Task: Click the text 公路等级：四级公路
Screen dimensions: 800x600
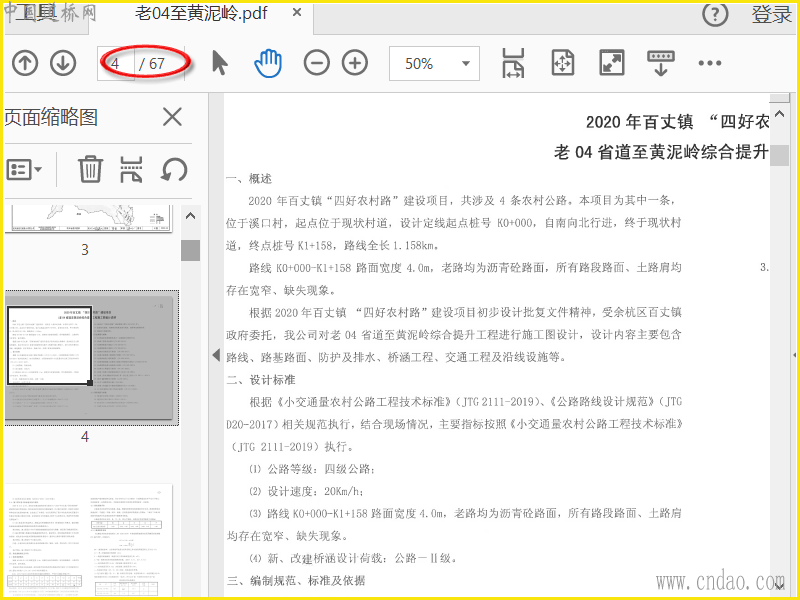Action: [x=321, y=469]
